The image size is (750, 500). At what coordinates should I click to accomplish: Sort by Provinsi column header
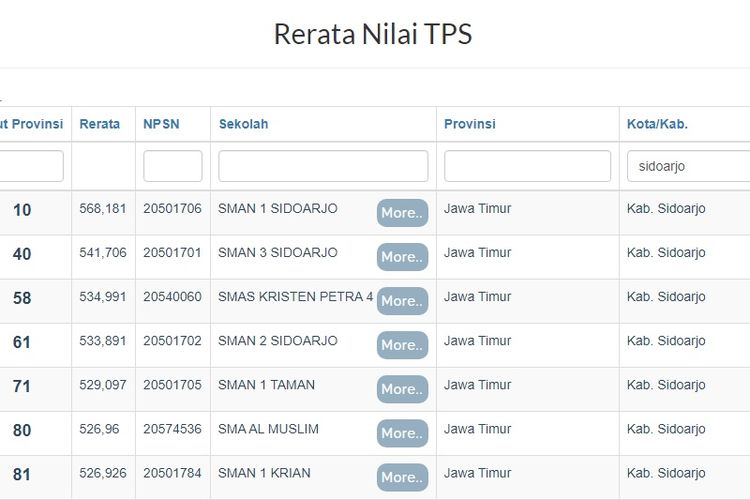coord(470,124)
